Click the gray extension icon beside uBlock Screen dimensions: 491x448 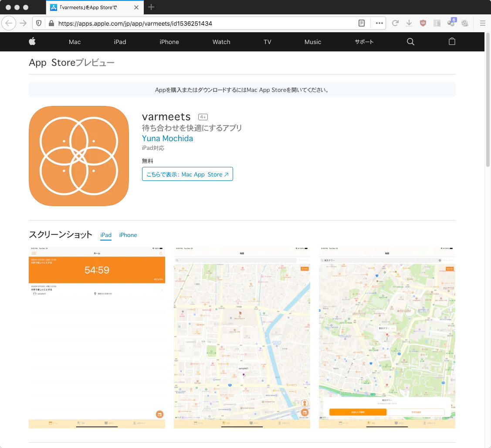(437, 23)
